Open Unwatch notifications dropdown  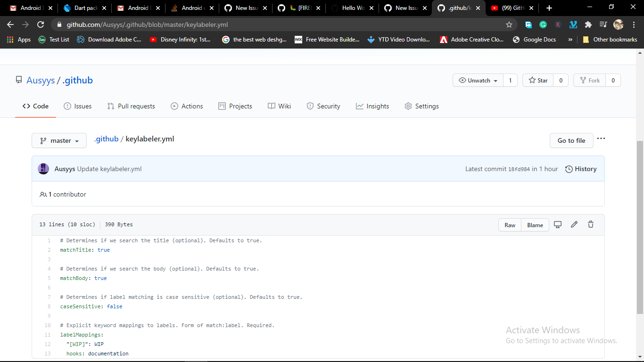pyautogui.click(x=478, y=80)
